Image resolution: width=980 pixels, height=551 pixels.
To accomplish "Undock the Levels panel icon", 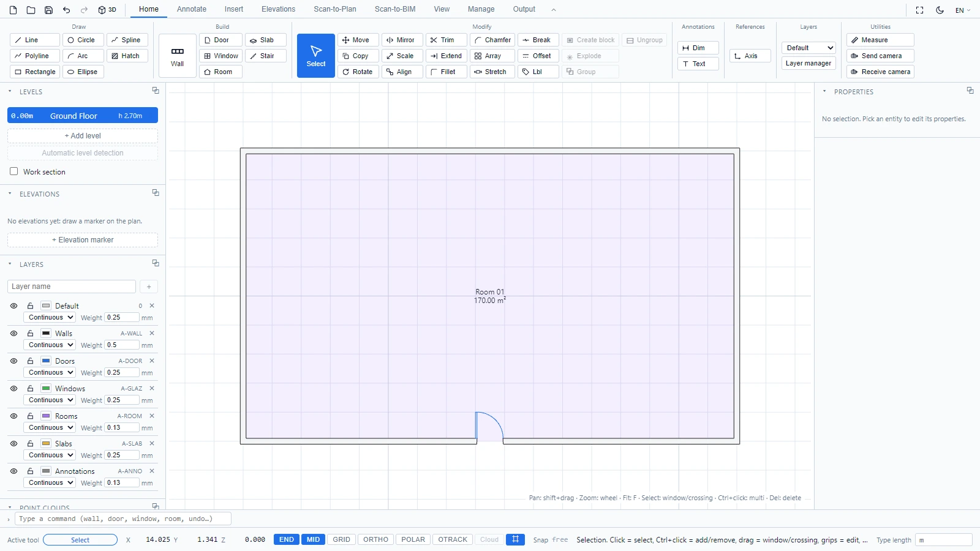I will click(x=156, y=91).
